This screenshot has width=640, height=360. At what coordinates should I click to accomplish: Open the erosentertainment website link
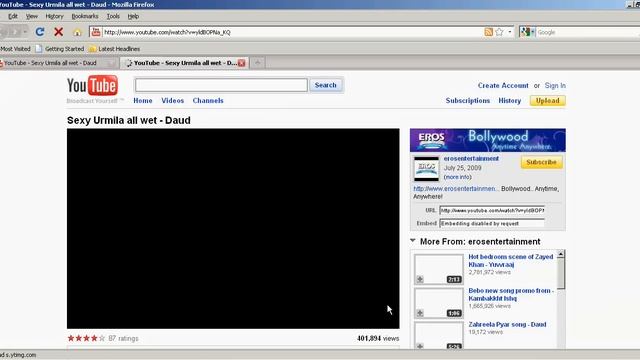456,189
